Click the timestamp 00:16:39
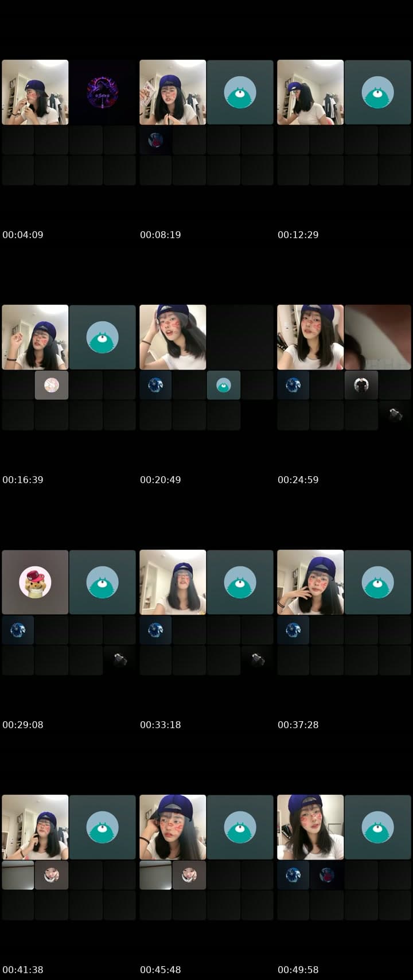Image resolution: width=413 pixels, height=980 pixels. click(x=23, y=480)
